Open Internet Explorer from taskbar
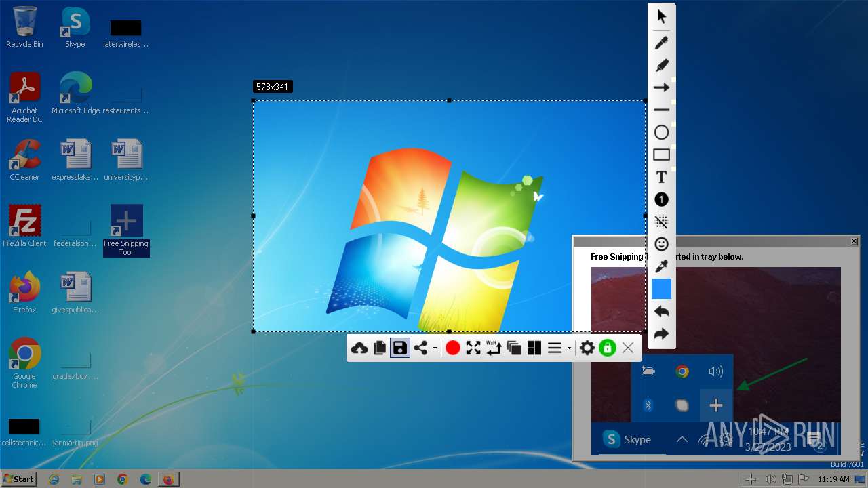The height and width of the screenshot is (488, 868). click(54, 479)
